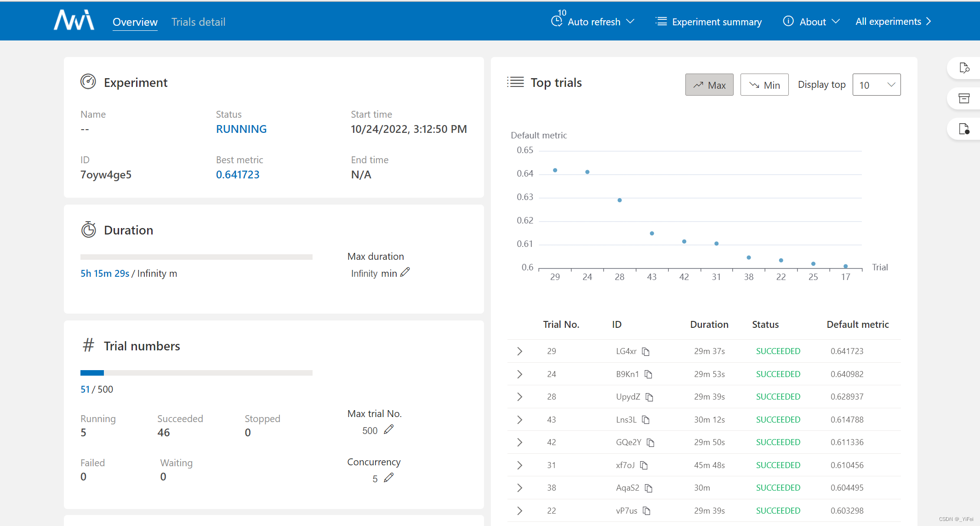The image size is (980, 526).
Task: Edit concurrency value pencil icon
Action: pos(389,478)
